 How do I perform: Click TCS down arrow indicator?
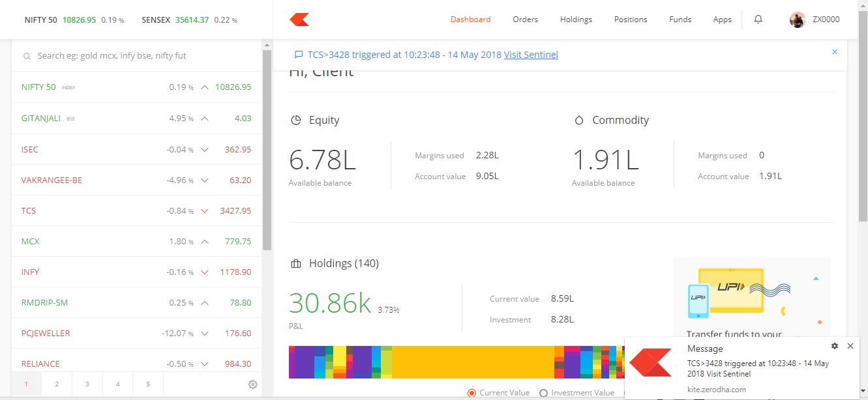pyautogui.click(x=205, y=211)
